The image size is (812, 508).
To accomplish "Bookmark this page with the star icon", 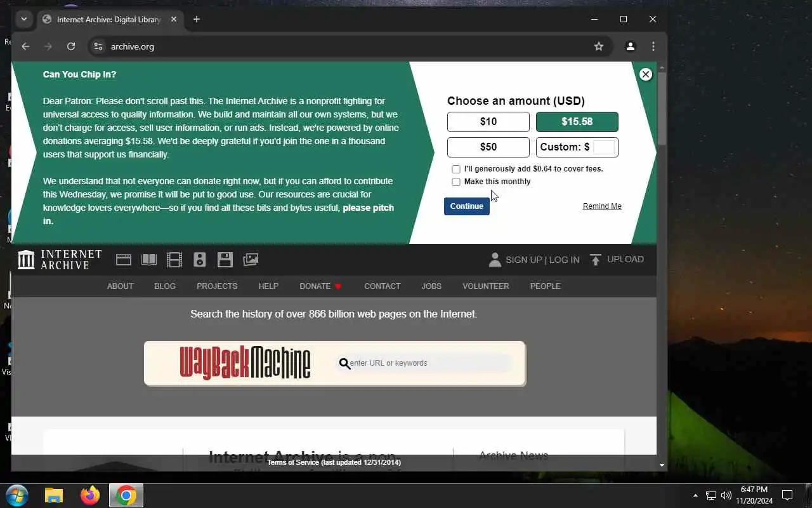I will (599, 46).
